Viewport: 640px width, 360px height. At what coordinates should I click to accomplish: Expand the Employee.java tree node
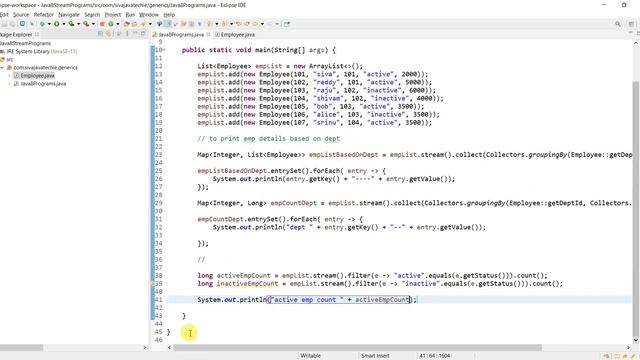[9, 76]
